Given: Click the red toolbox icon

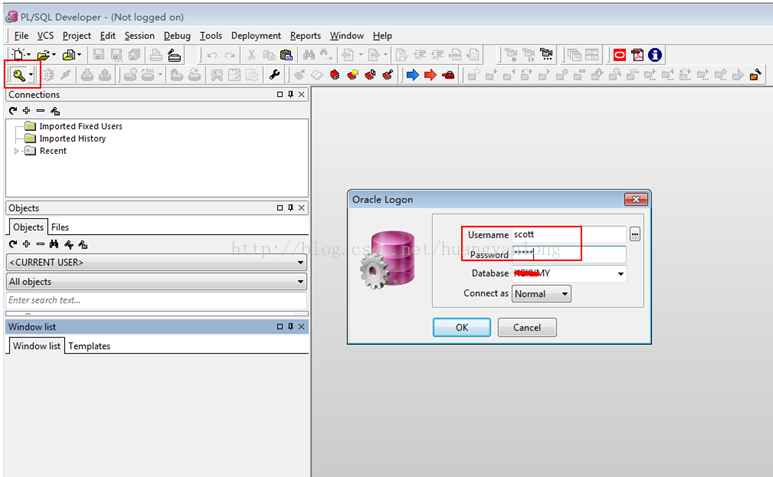Looking at the screenshot, I should point(448,75).
